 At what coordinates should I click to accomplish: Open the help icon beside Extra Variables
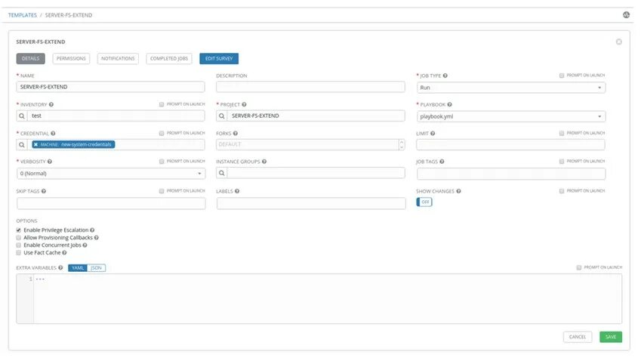coord(60,267)
